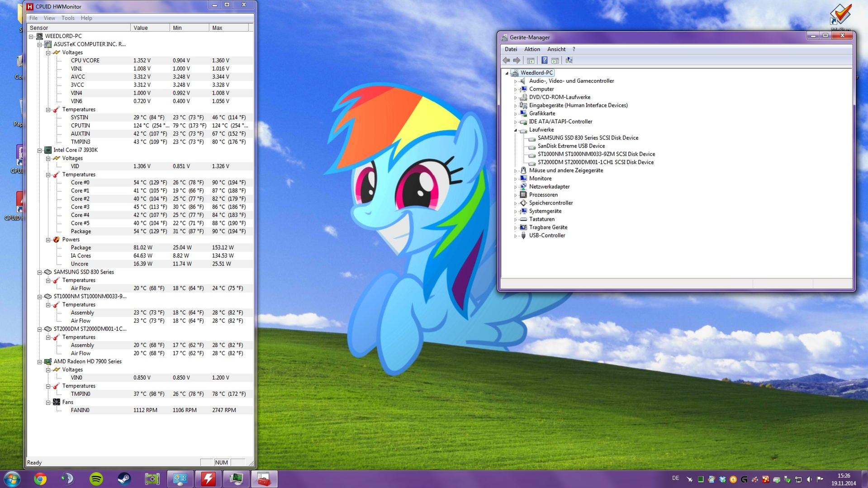Select the Tastaturen category
Image resolution: width=868 pixels, height=488 pixels.
click(x=541, y=219)
